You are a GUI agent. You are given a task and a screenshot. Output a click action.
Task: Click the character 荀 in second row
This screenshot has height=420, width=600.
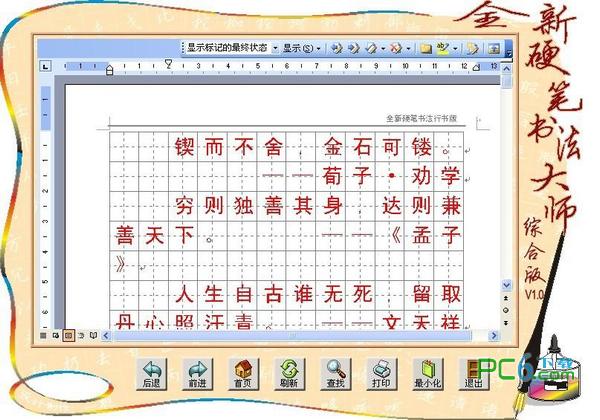[x=332, y=176]
